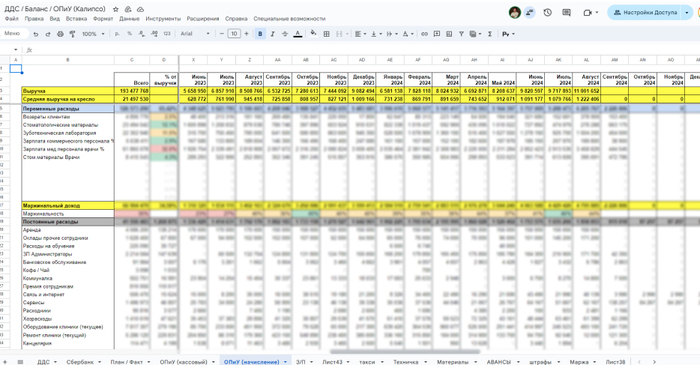
Task: Decrease font size with minus button
Action: pos(221,34)
